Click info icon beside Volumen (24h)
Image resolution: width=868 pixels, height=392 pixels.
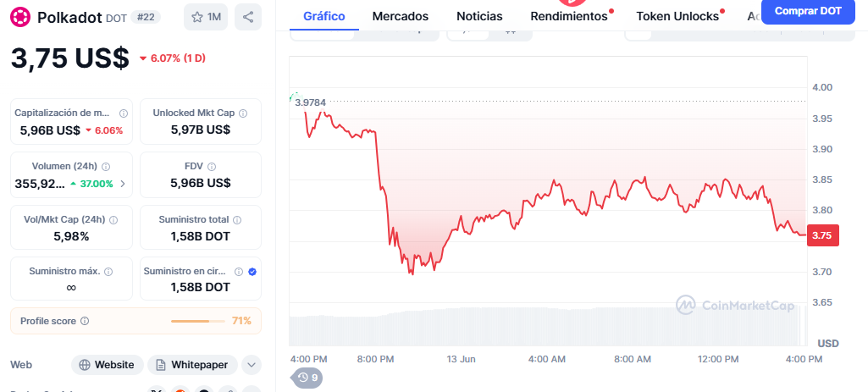pos(106,166)
